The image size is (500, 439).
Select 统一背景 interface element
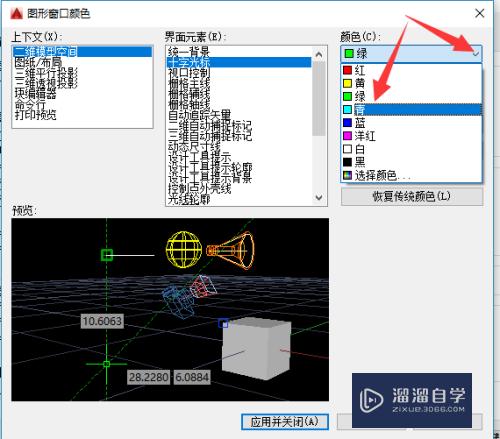[x=239, y=52]
